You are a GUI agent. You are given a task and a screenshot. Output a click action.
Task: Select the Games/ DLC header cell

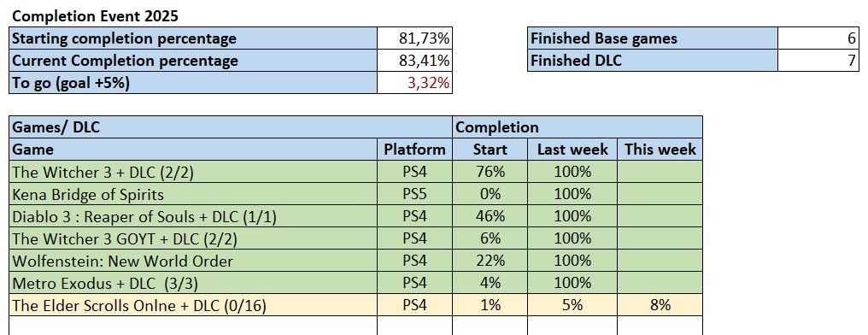[x=231, y=126]
